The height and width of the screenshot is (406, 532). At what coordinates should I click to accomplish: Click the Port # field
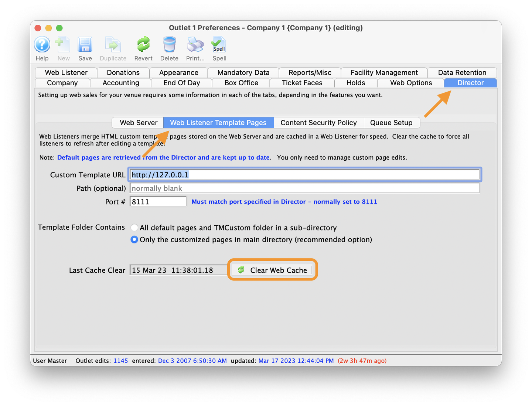pyautogui.click(x=158, y=202)
